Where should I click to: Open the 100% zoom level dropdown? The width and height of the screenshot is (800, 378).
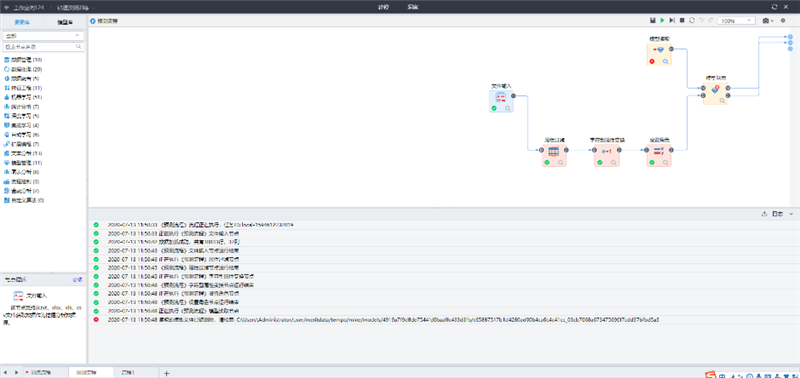pos(736,20)
